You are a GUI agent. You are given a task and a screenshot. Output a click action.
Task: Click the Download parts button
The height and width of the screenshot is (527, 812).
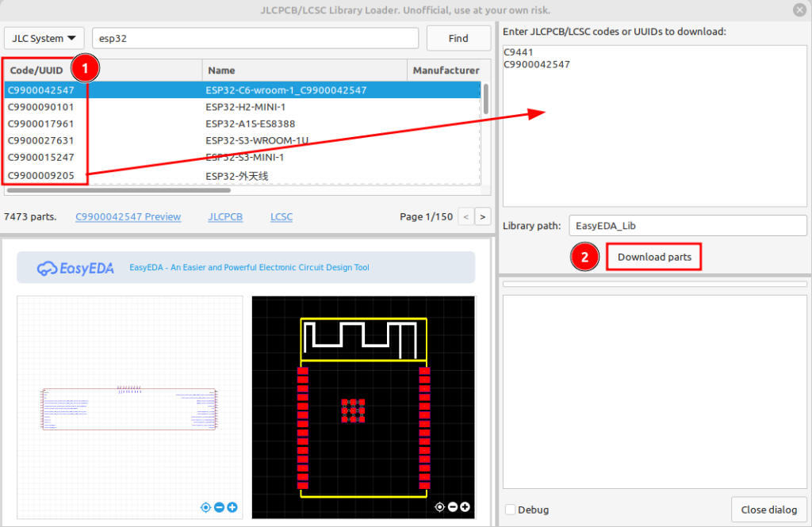tap(654, 257)
